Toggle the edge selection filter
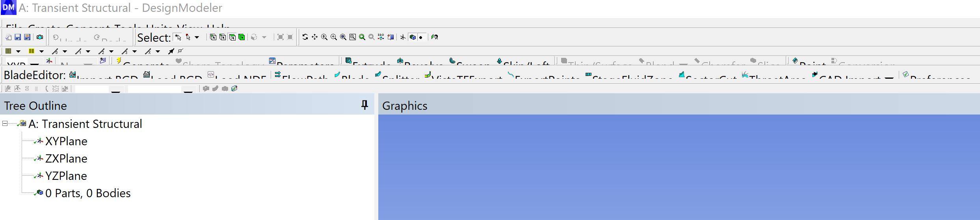 click(x=223, y=37)
